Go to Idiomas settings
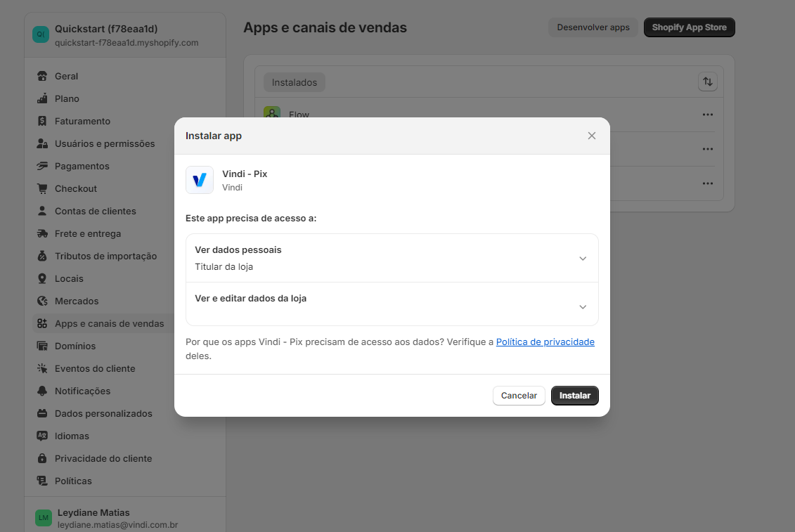 click(x=72, y=436)
